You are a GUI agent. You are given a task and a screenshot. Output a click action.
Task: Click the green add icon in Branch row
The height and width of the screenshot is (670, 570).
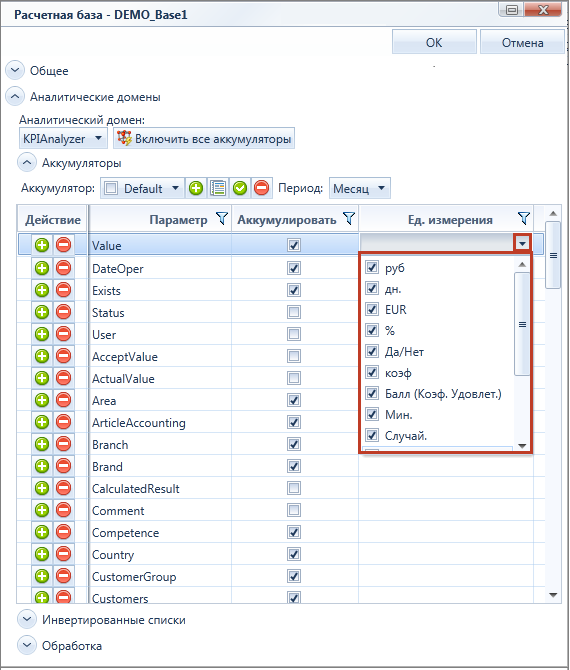pos(42,444)
